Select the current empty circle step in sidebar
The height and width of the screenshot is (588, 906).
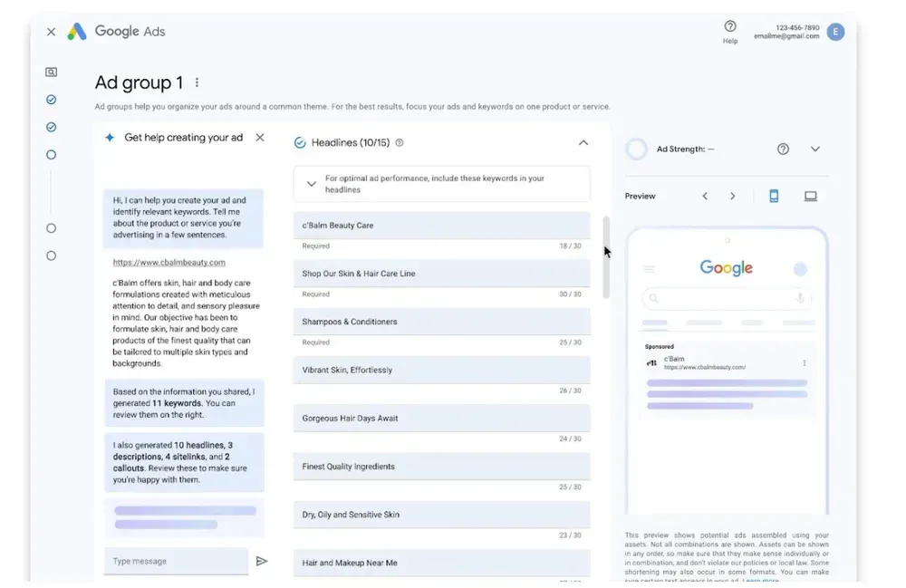tap(51, 155)
